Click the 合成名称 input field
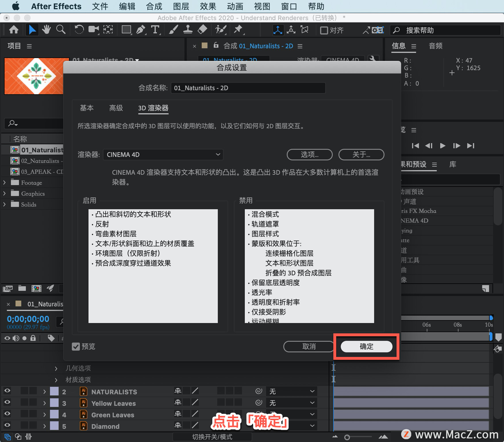The height and width of the screenshot is (442, 504). point(248,88)
